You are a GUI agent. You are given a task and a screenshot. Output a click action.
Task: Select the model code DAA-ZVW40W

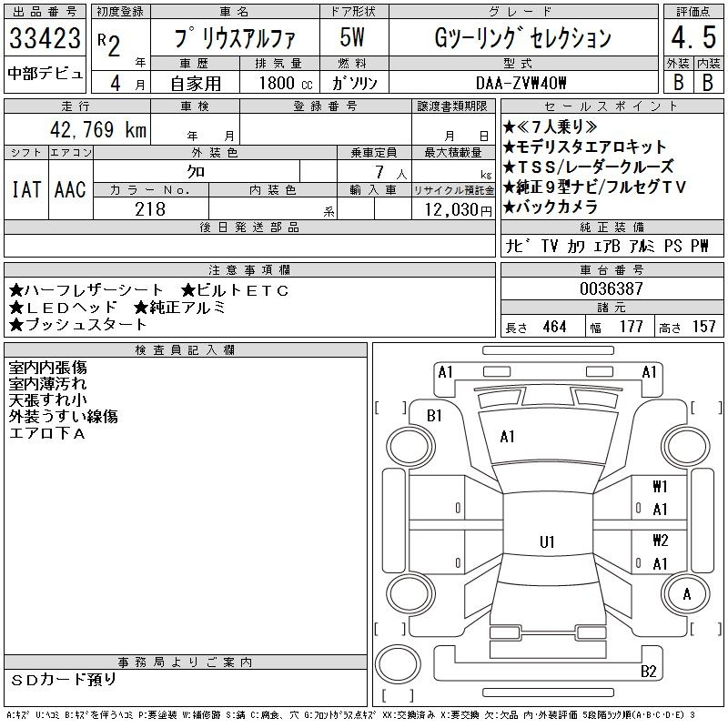tap(521, 84)
